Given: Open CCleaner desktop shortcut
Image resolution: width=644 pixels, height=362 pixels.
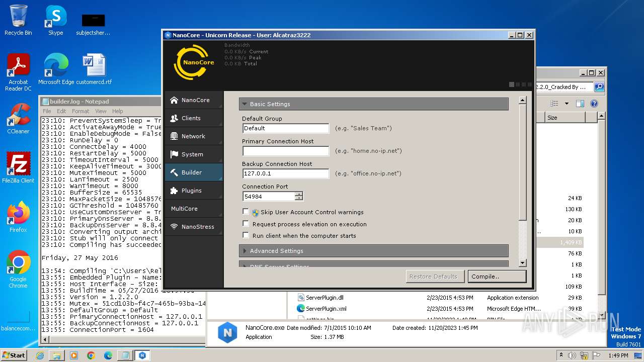Looking at the screenshot, I should pyautogui.click(x=18, y=119).
